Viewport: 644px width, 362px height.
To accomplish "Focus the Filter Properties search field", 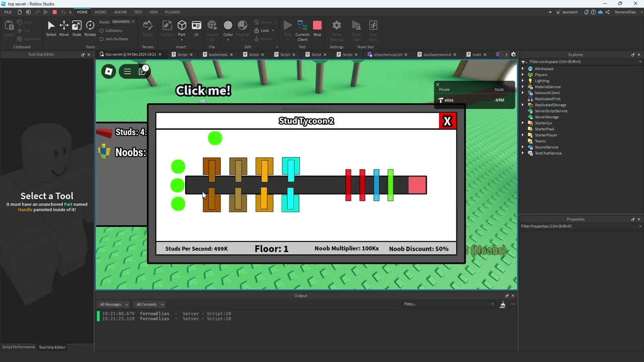I will pyautogui.click(x=581, y=226).
